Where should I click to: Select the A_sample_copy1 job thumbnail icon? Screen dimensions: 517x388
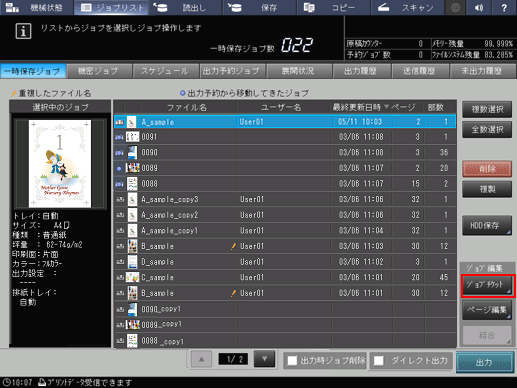132,231
